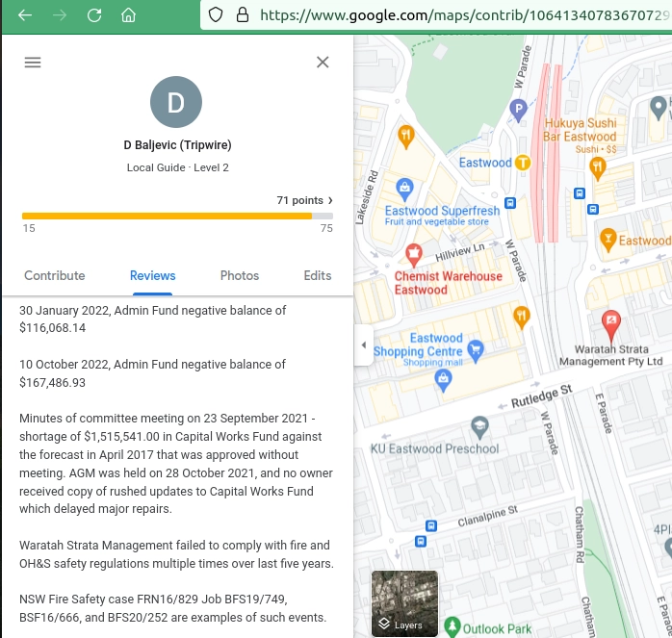Close the contributor profile panel
Image resolution: width=672 pixels, height=638 pixels.
point(323,63)
